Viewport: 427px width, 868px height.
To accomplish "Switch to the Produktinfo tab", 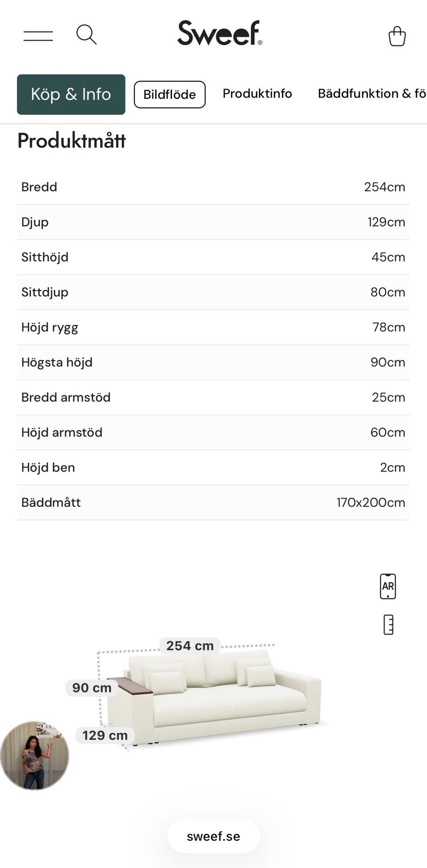I will coord(257,93).
